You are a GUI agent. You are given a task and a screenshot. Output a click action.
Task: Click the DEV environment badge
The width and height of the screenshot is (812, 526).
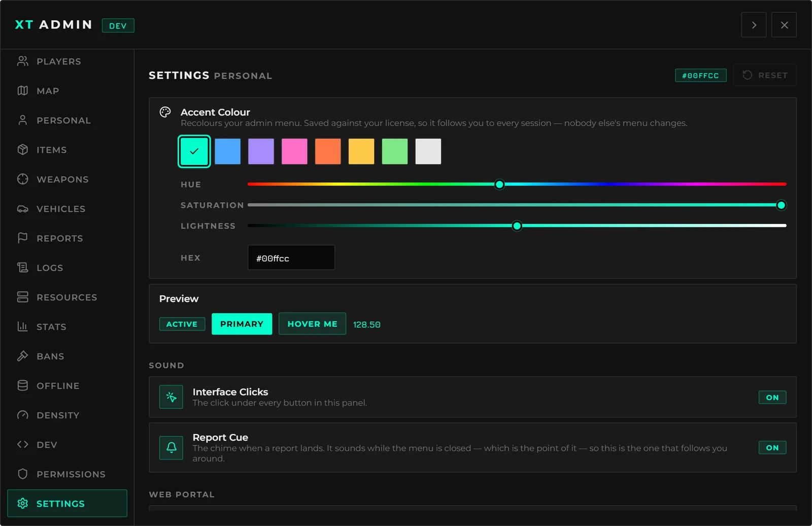pos(118,25)
